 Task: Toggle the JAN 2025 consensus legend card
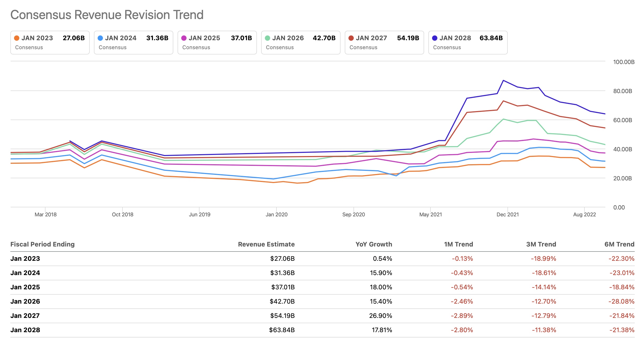point(217,43)
